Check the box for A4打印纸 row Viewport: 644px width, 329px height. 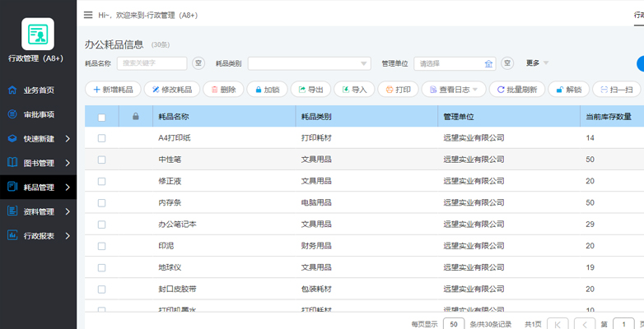(x=102, y=138)
